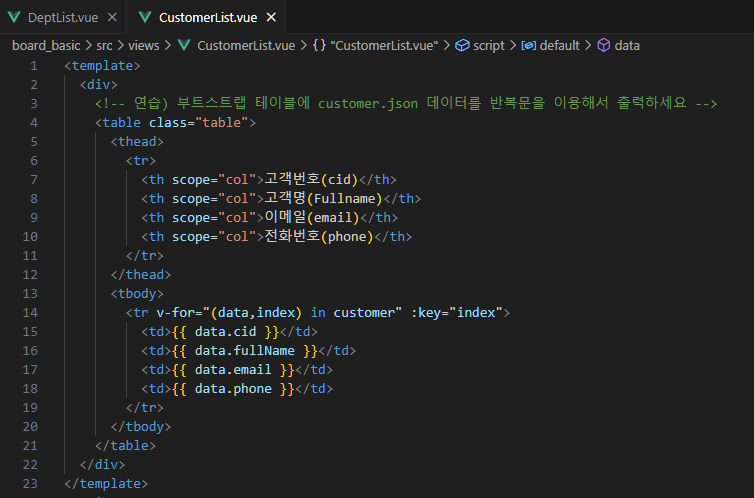Click the "table" class value on line 4

(x=222, y=123)
